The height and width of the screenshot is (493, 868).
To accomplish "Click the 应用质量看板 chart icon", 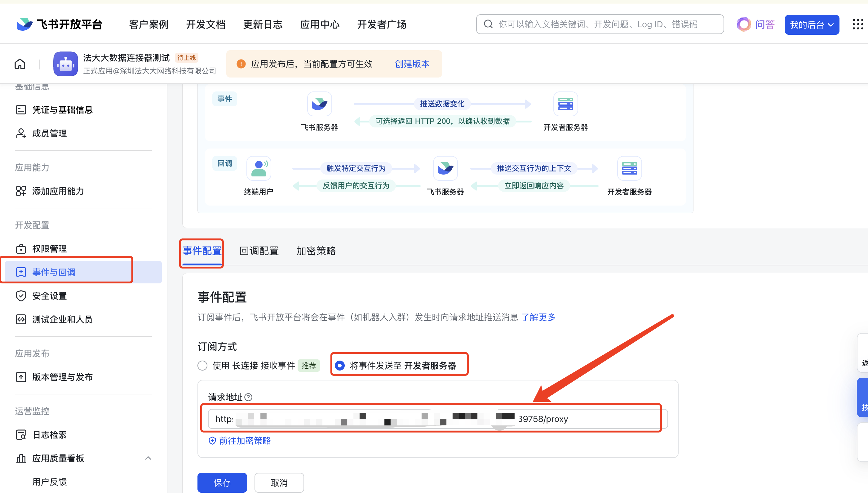I will [x=21, y=459].
